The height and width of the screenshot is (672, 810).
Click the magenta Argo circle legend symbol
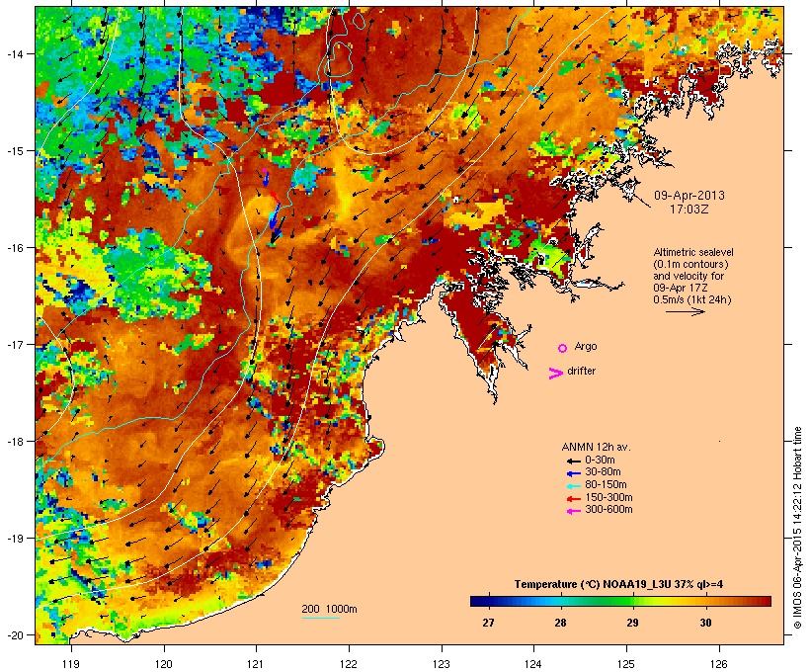tap(563, 349)
